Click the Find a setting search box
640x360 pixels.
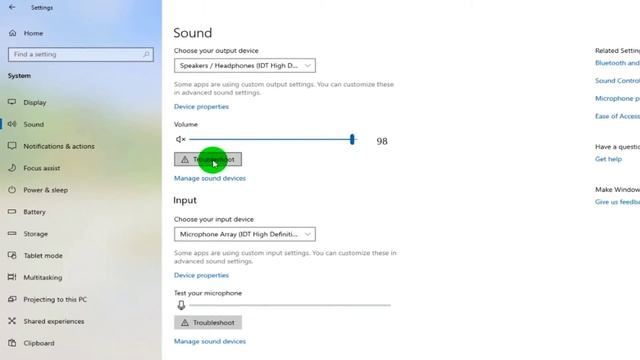pyautogui.click(x=81, y=54)
